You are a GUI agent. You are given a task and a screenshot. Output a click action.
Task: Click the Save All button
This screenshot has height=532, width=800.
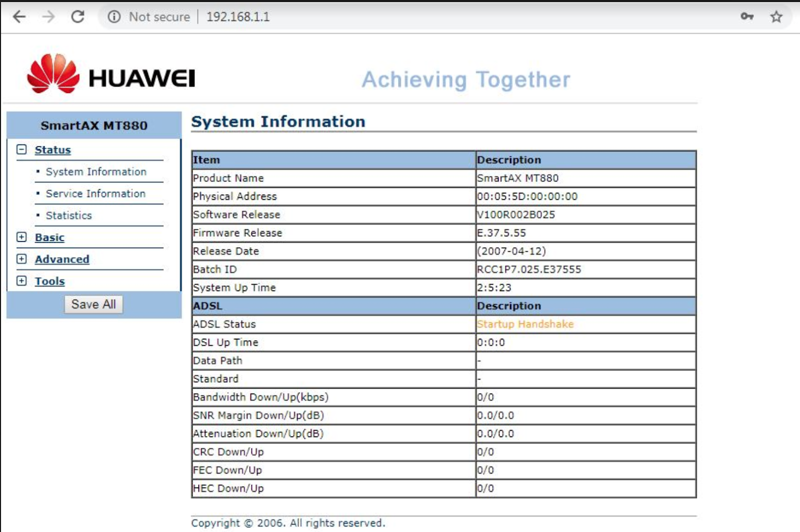93,304
